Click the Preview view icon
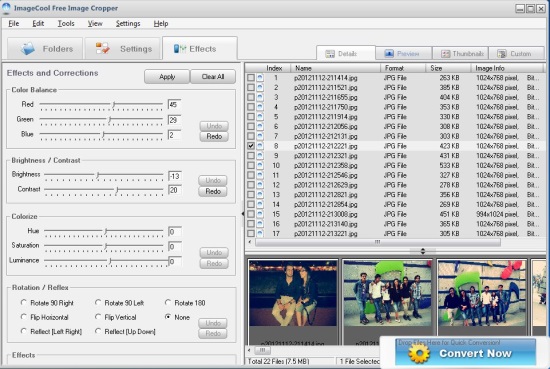550x369 pixels. (x=389, y=54)
